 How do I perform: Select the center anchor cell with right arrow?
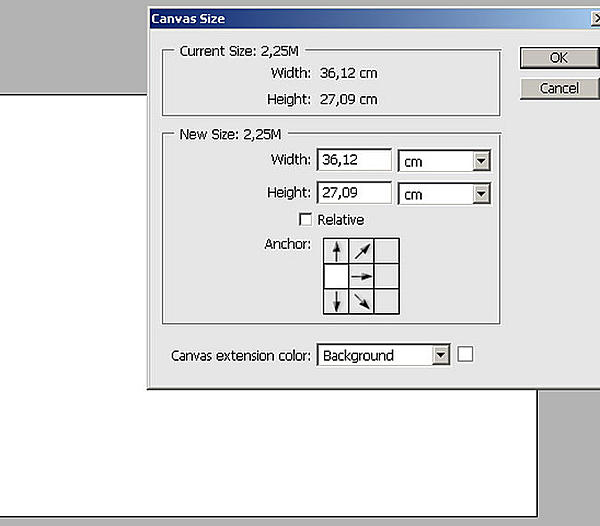point(361,276)
